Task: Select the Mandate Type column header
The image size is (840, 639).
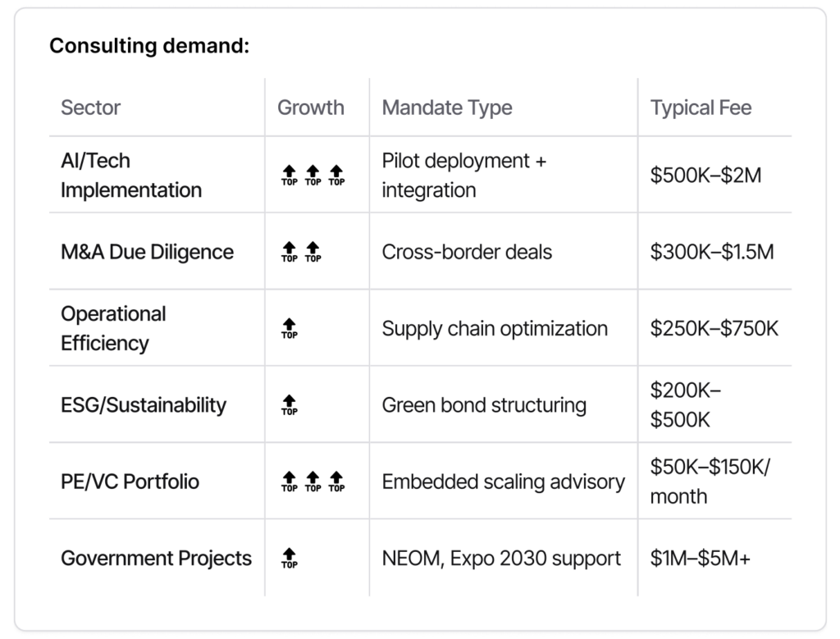Action: click(x=447, y=107)
